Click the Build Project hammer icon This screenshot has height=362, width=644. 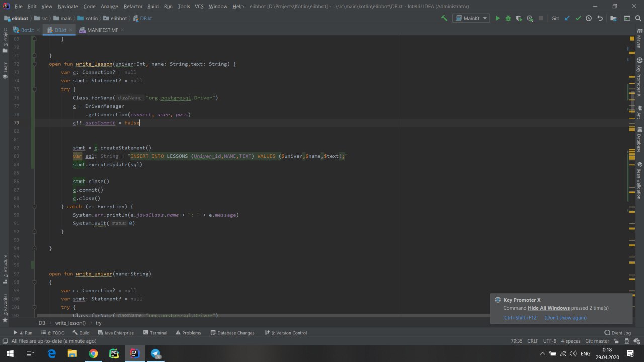tap(444, 18)
